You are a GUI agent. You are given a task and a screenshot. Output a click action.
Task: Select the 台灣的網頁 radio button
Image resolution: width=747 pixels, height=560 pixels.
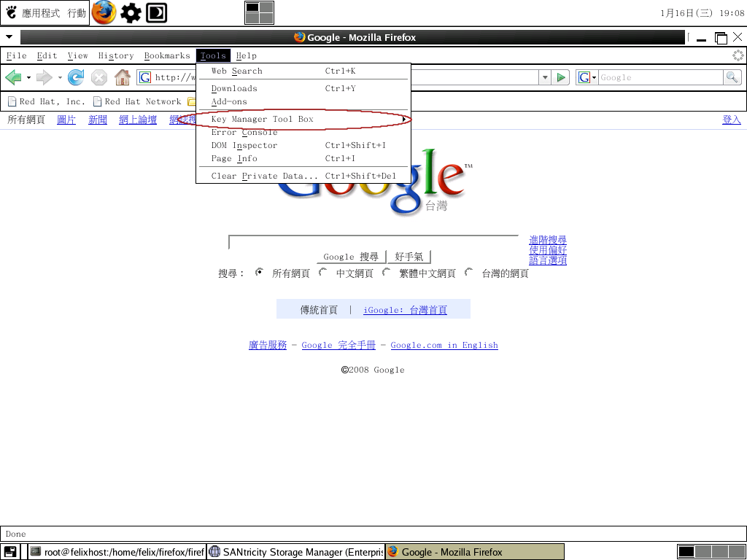(x=469, y=273)
